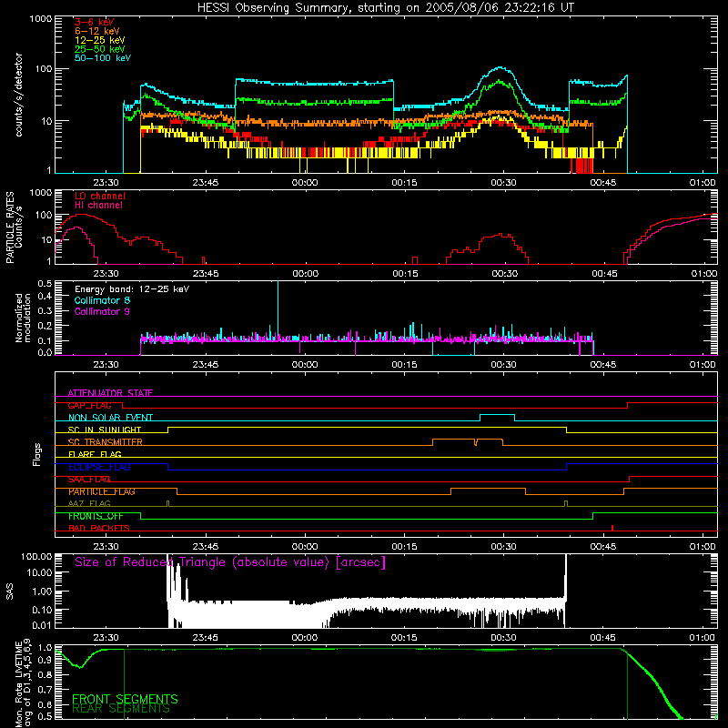Viewport: 728px width, 728px height.
Task: Click the LO channel bump near 00:30
Action: click(497, 237)
